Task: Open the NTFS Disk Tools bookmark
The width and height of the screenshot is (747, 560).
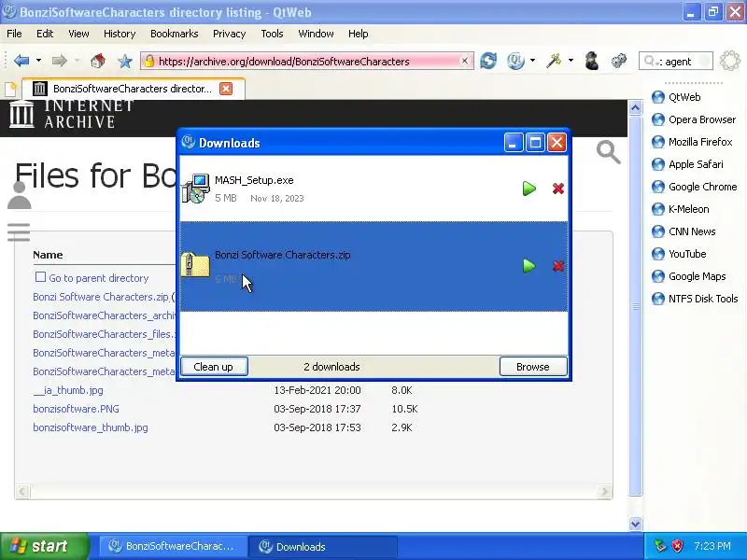Action: (694, 299)
